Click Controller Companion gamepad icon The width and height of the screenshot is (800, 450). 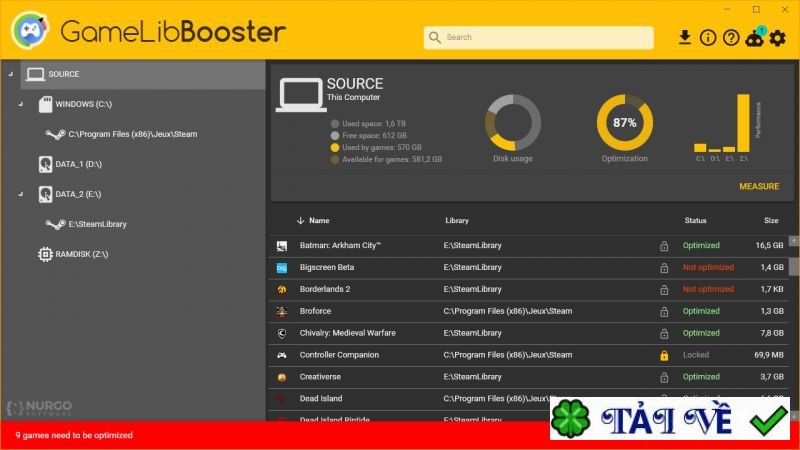pos(282,356)
